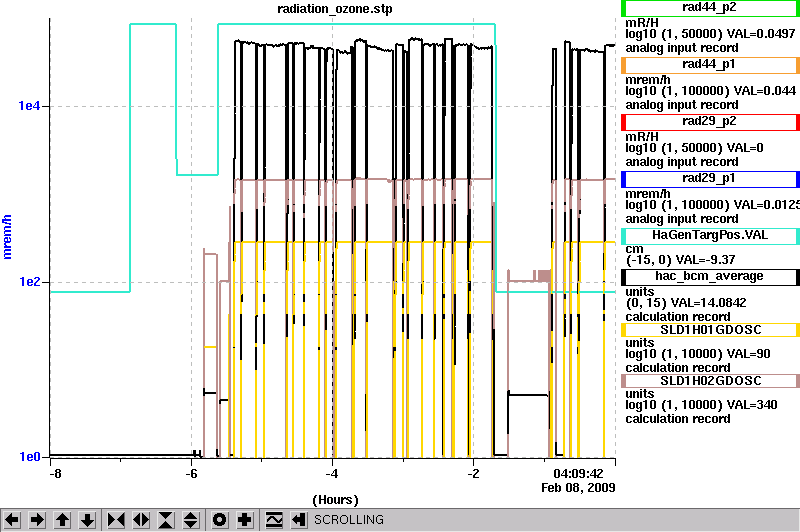Pan the plot left with the left arrow

pyautogui.click(x=12, y=520)
